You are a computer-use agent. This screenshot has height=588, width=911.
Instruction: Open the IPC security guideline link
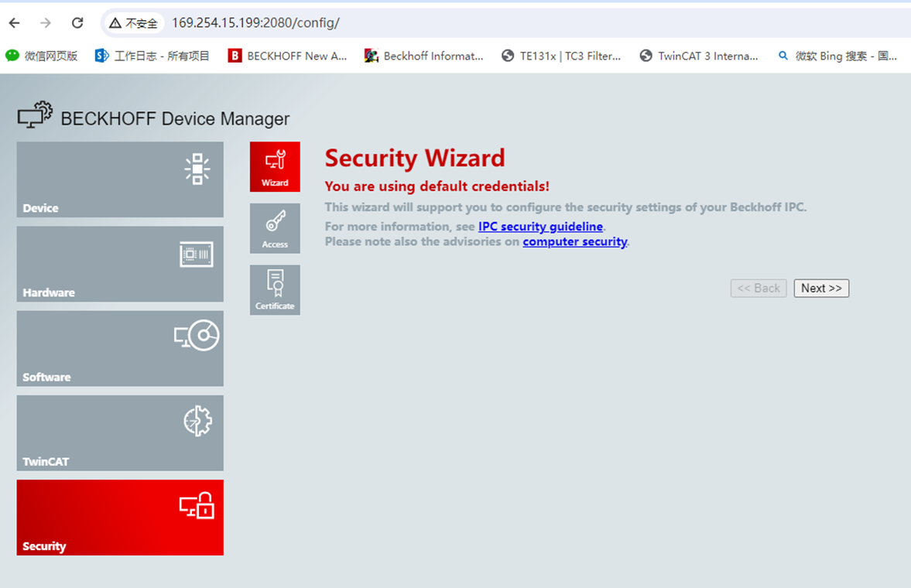[540, 227]
